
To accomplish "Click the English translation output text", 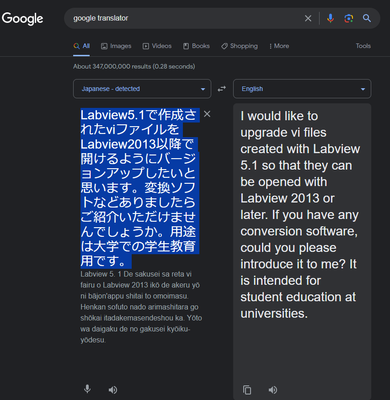I will [300, 215].
